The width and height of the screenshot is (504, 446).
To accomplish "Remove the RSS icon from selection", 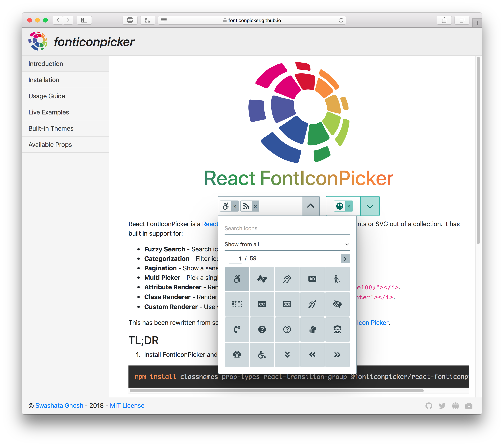I will [255, 206].
